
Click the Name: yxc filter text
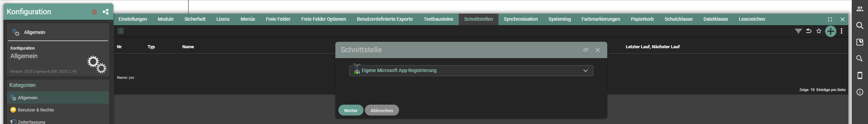(125, 78)
